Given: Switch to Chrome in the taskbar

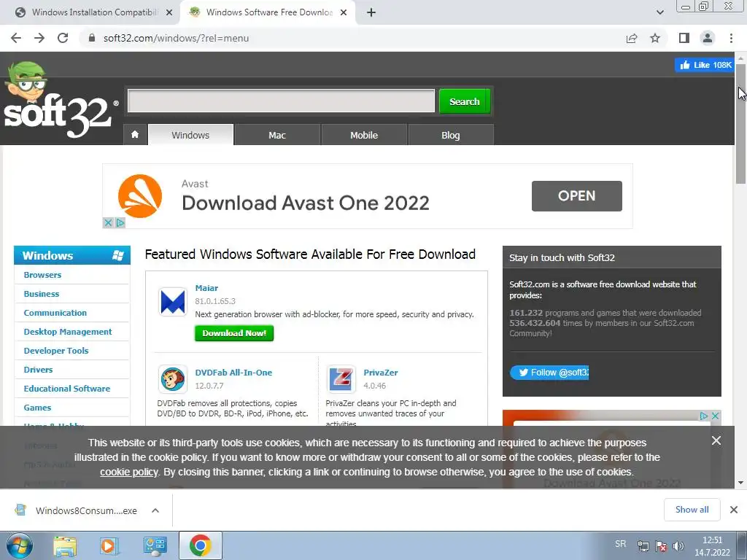Looking at the screenshot, I should [x=200, y=545].
